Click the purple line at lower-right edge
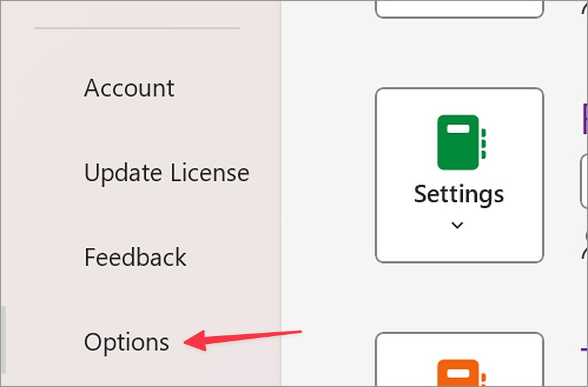Image resolution: width=588 pixels, height=387 pixels. point(584,348)
